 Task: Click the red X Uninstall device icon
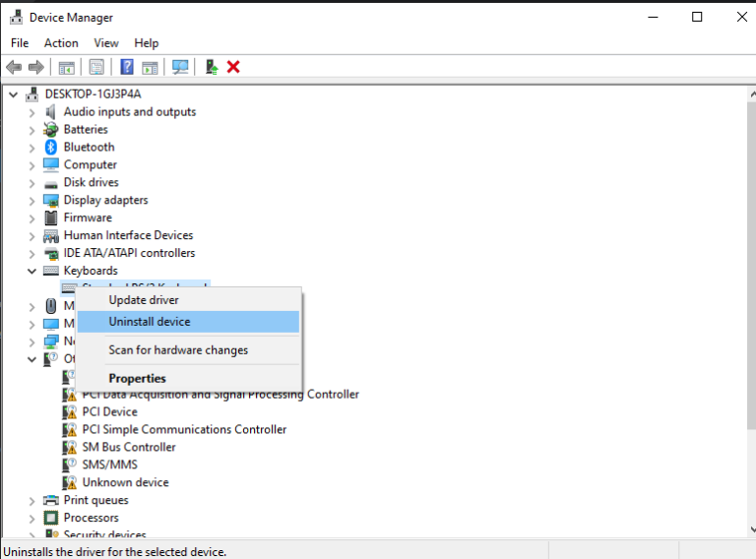(x=233, y=67)
